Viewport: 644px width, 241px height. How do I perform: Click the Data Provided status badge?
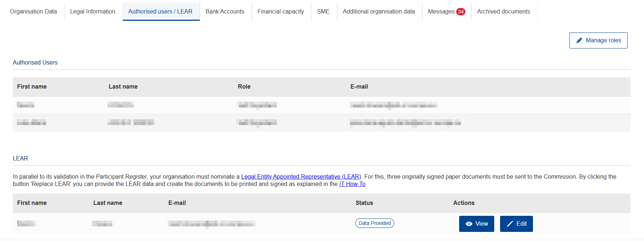coord(375,223)
